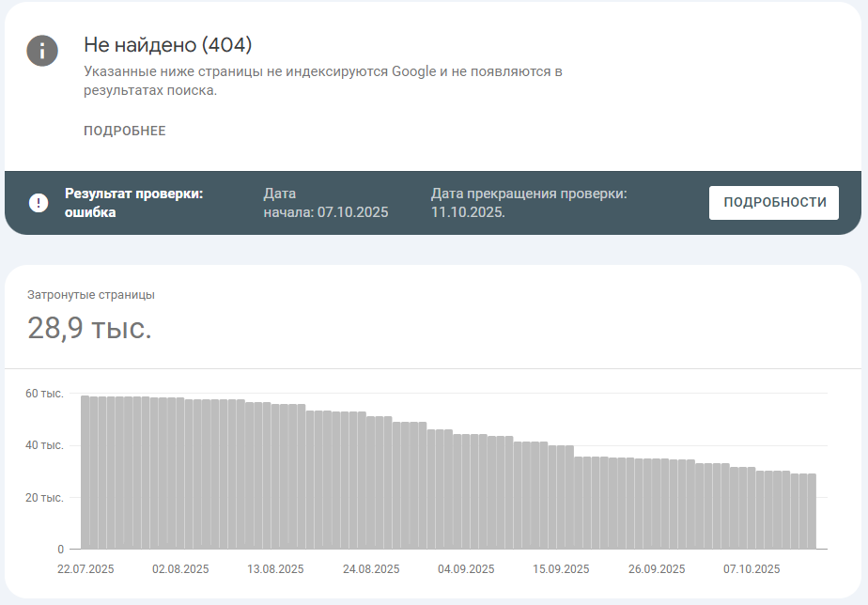Click the 22.07.2025 date label

(85, 569)
